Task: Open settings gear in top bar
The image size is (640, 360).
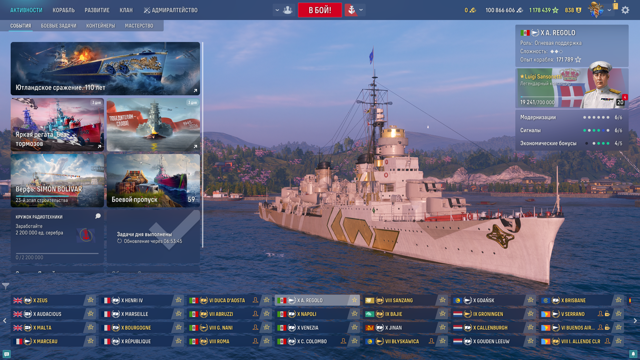Action: [x=625, y=10]
